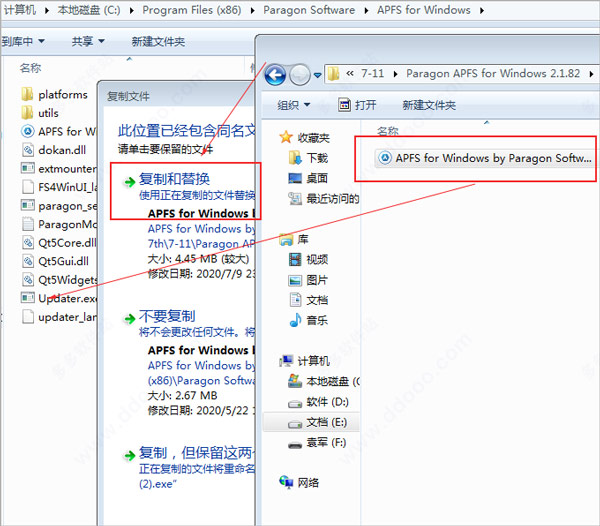Image resolution: width=600 pixels, height=526 pixels.
Task: Click the APFS for Windows breadcrumb segment
Action: pos(424,10)
